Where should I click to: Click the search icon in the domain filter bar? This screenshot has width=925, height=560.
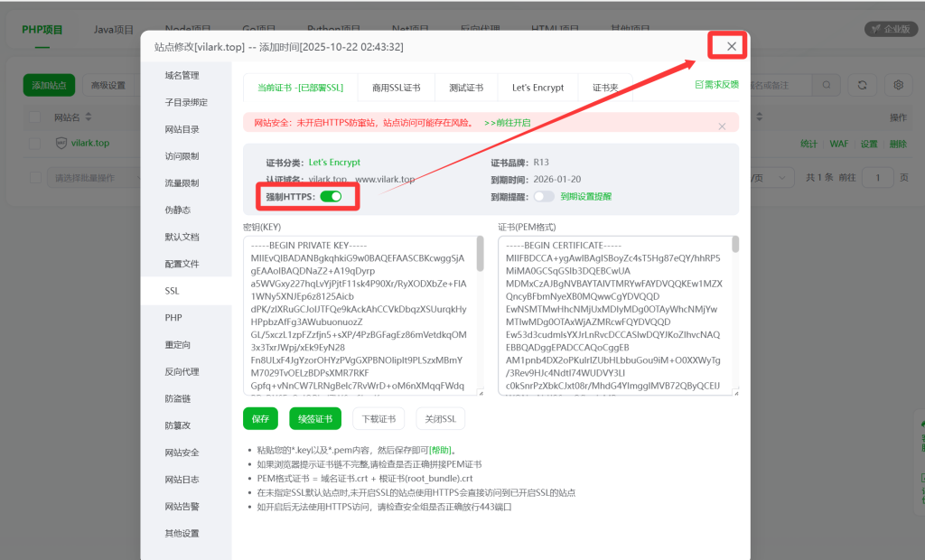point(827,85)
